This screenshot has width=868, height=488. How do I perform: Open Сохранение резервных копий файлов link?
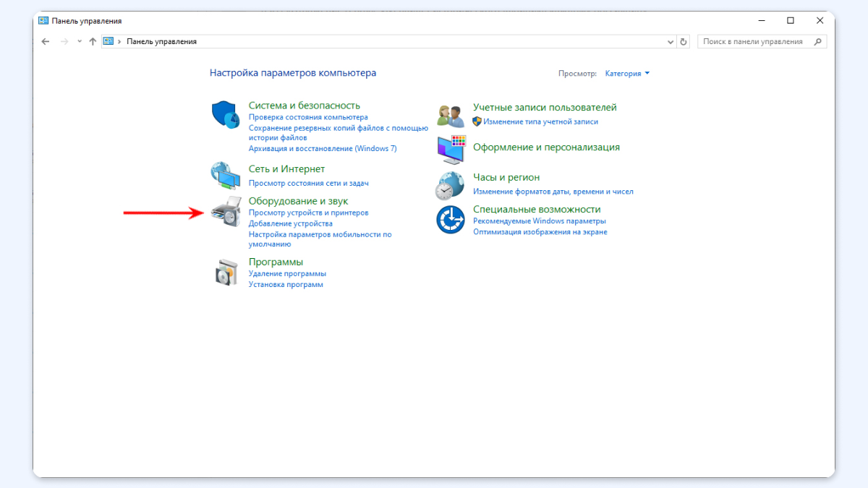click(339, 132)
